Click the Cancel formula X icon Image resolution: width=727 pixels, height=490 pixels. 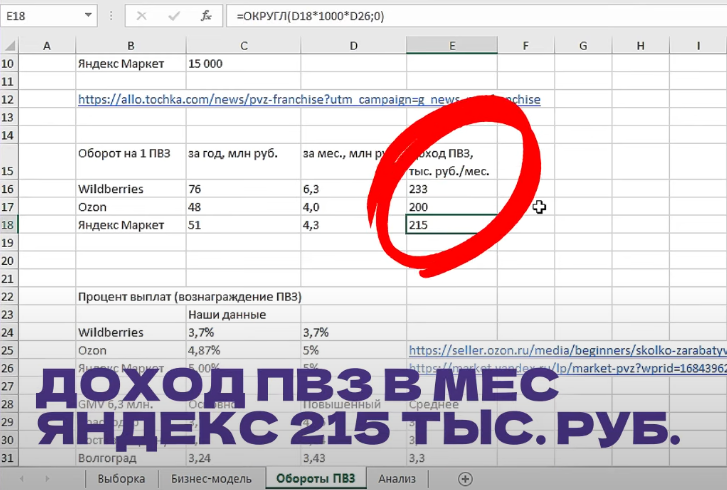click(141, 16)
